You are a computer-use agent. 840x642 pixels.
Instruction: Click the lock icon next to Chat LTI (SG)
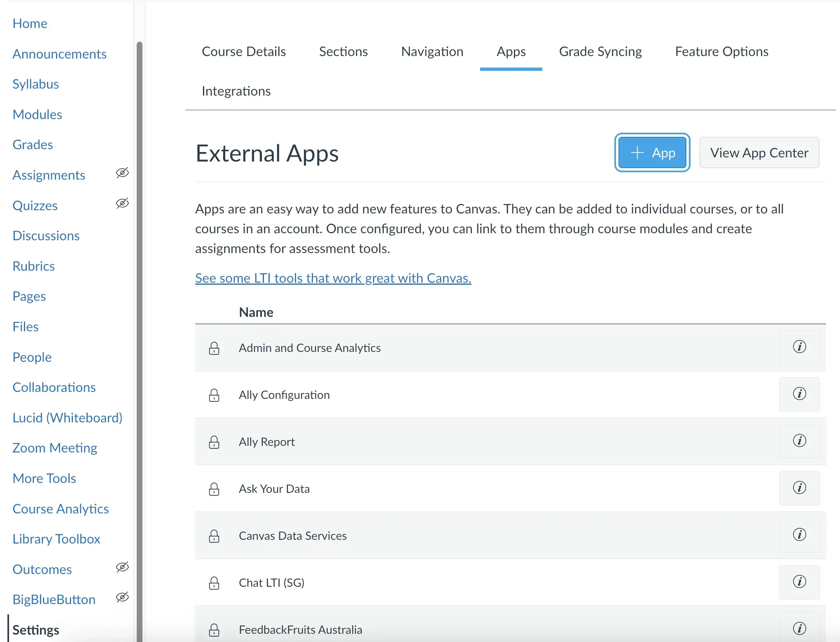coord(214,583)
